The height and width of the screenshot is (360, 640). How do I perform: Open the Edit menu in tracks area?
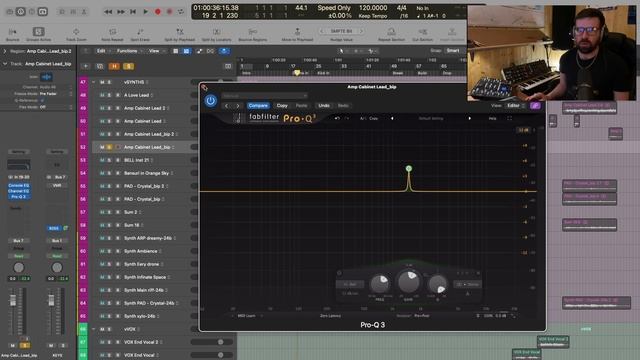tap(102, 51)
